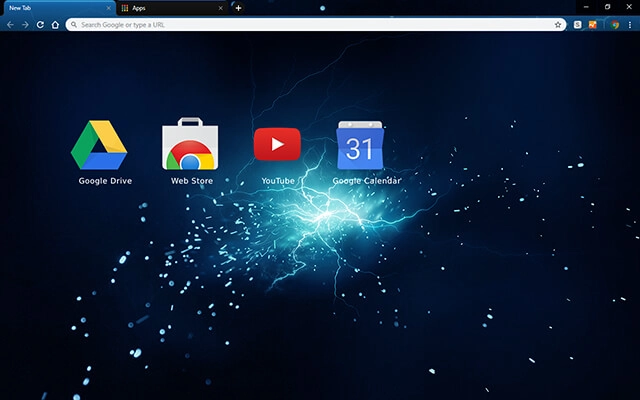This screenshot has height=400, width=640.
Task: Launch the Google Drive app icon
Action: point(99,144)
